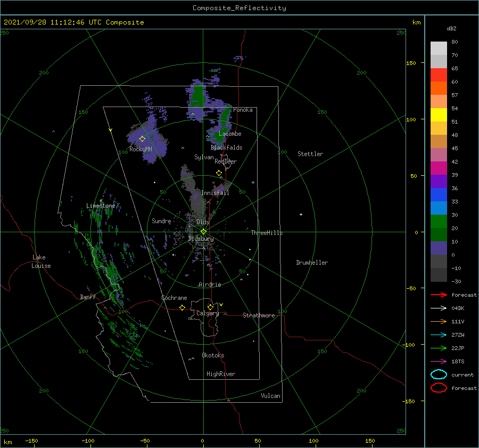Click the Sylvan label
Screen dimensions: 479x448
(x=204, y=158)
